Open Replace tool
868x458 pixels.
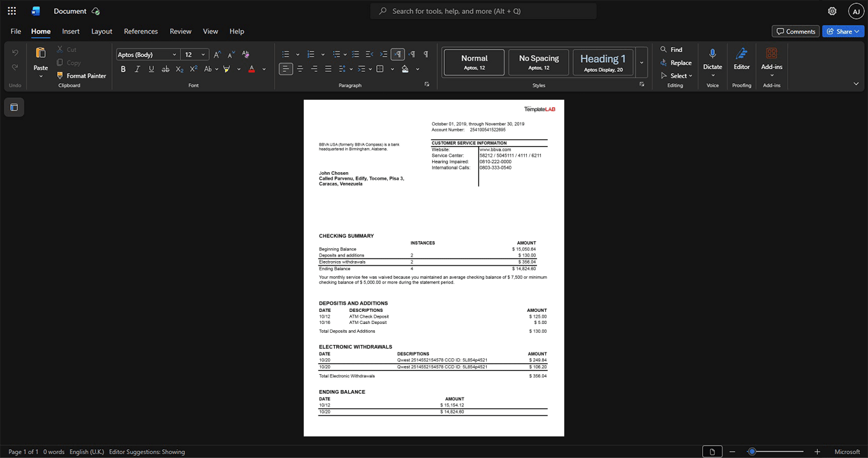click(676, 63)
